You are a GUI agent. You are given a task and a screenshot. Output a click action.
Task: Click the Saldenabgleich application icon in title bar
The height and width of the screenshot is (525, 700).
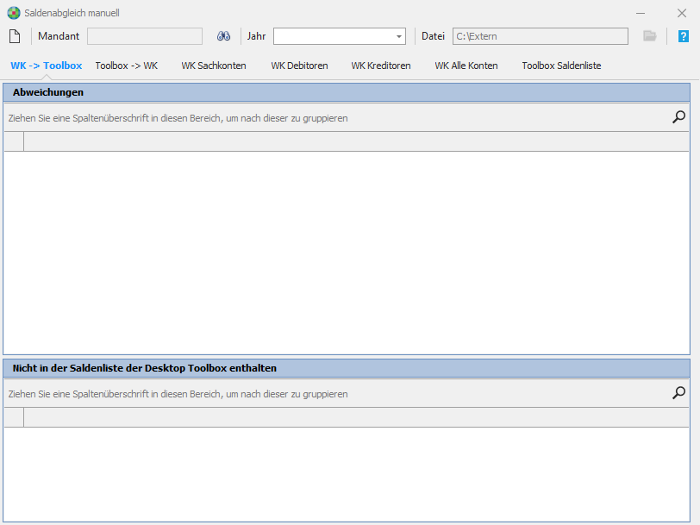point(14,13)
